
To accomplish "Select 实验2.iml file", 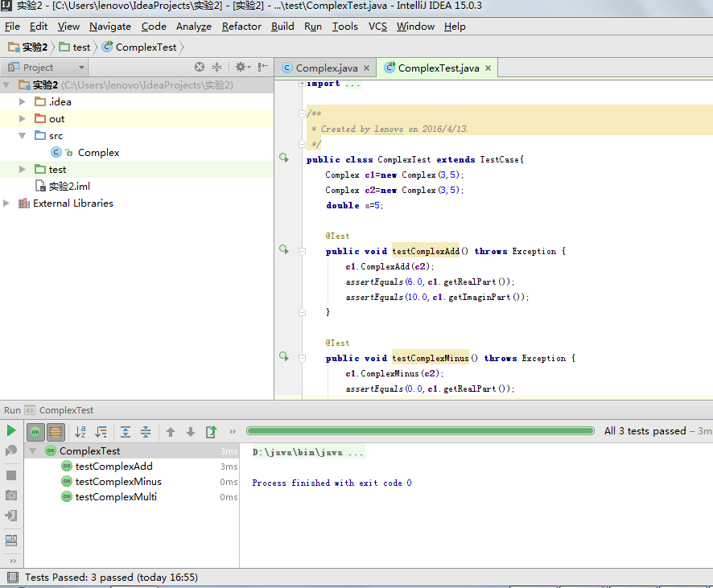I will 69,187.
